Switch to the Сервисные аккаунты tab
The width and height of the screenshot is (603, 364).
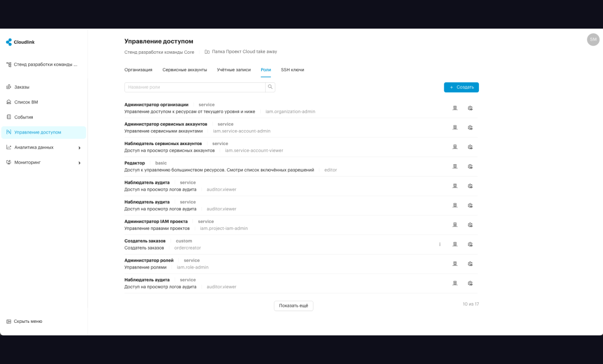(184, 70)
